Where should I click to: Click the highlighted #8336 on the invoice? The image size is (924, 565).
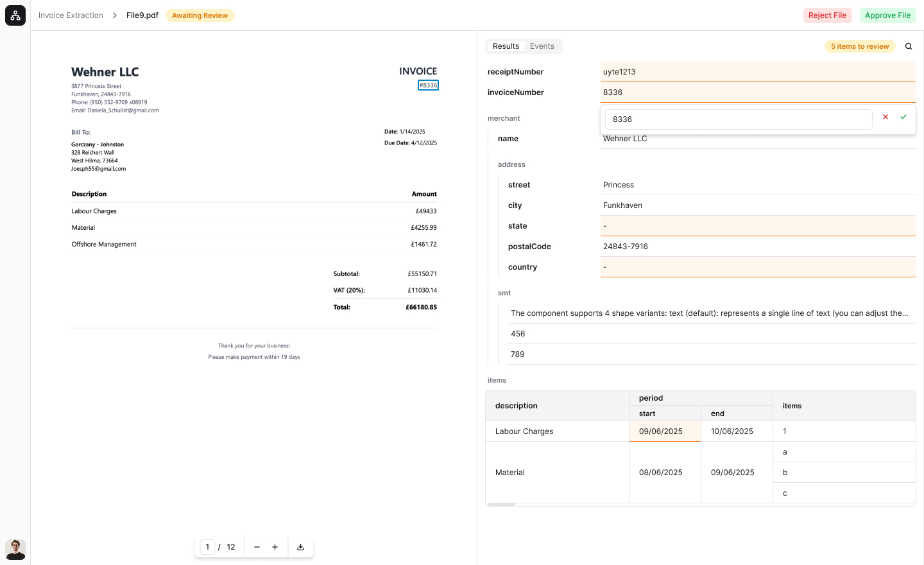click(428, 85)
